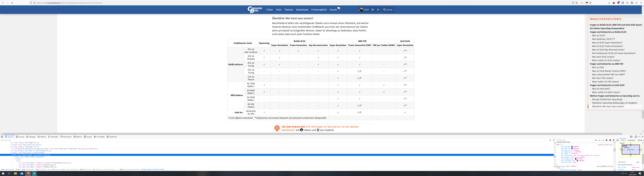The image size is (644, 176).
Task: Reload the page with the refresh icon
Action: [x=12, y=3]
